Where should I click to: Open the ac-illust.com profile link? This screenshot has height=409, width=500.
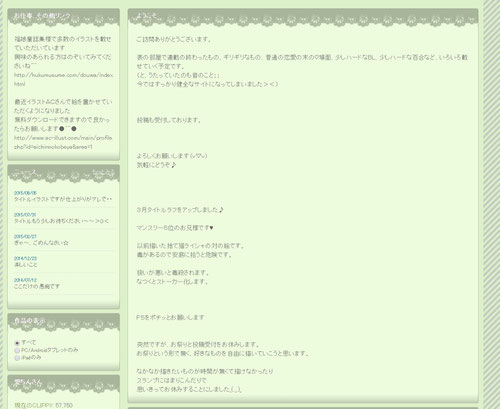click(63, 142)
